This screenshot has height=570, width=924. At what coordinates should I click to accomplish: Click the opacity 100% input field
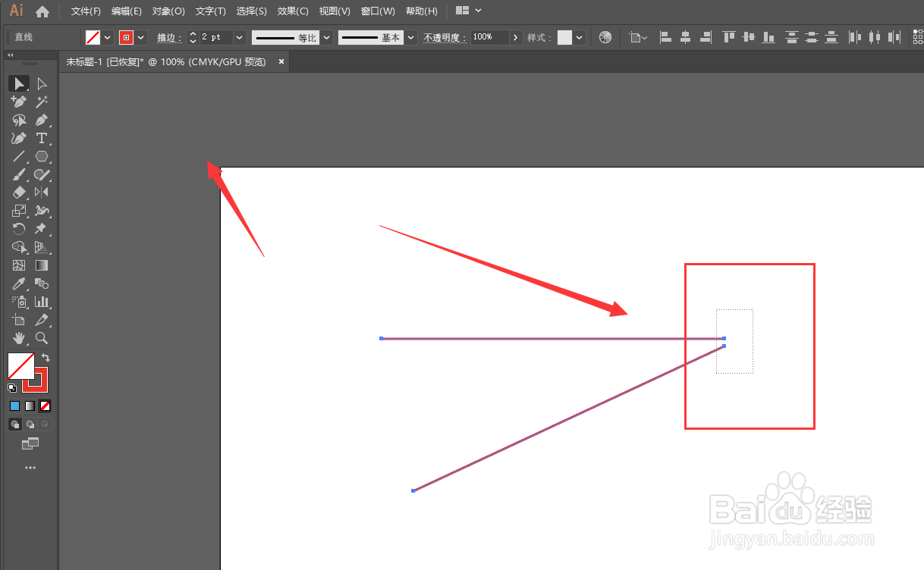[490, 37]
